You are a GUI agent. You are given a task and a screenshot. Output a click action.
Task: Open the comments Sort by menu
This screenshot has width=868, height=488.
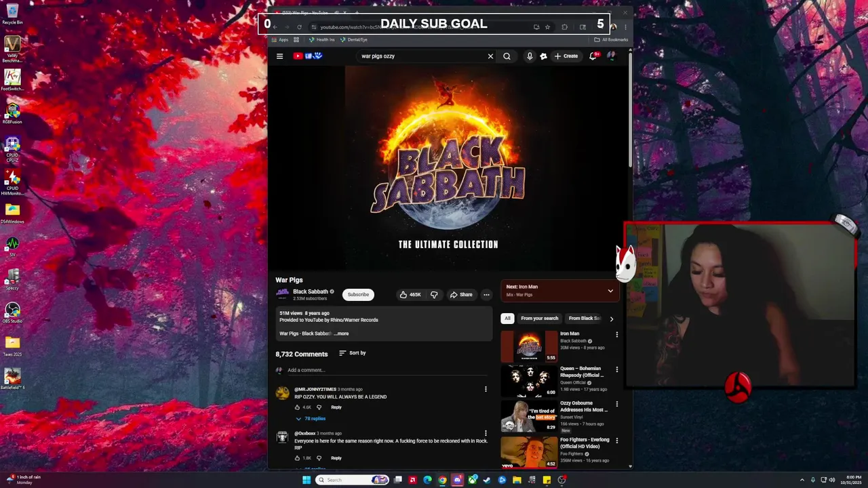click(x=352, y=353)
